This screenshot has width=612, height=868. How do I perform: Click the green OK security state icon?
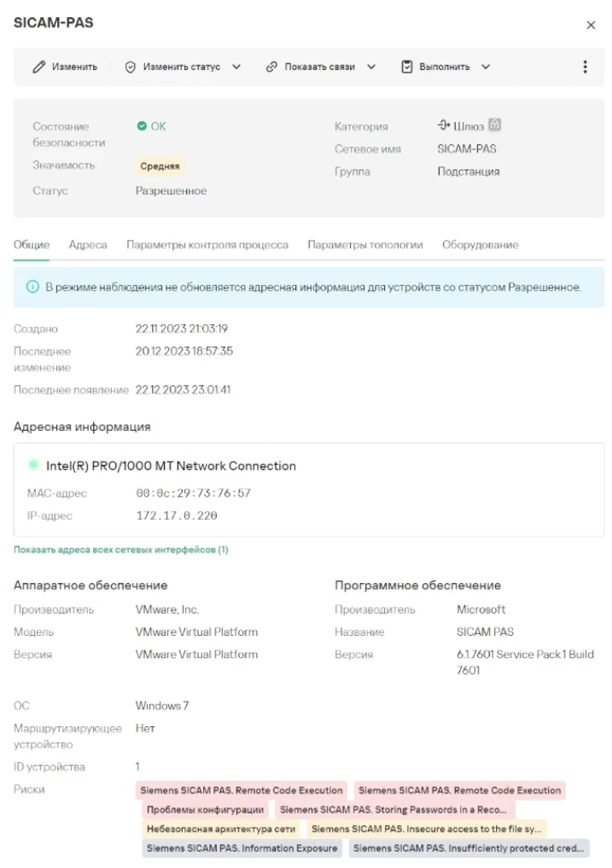point(142,125)
